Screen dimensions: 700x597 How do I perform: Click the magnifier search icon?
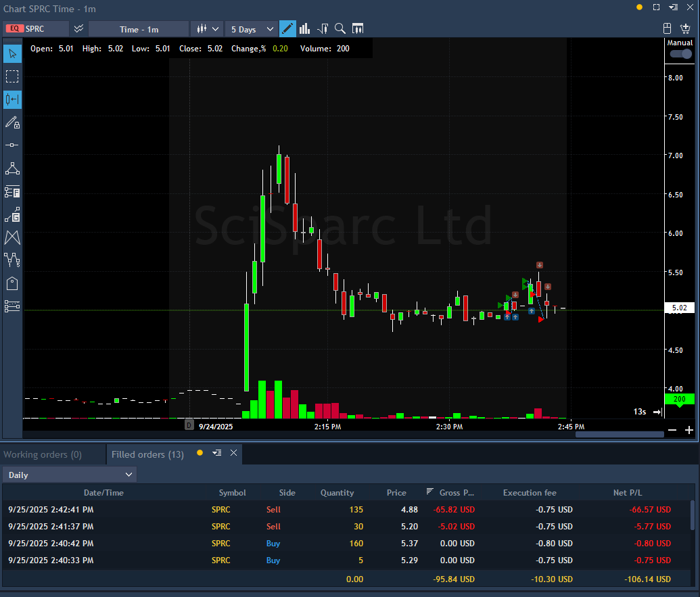click(x=340, y=29)
